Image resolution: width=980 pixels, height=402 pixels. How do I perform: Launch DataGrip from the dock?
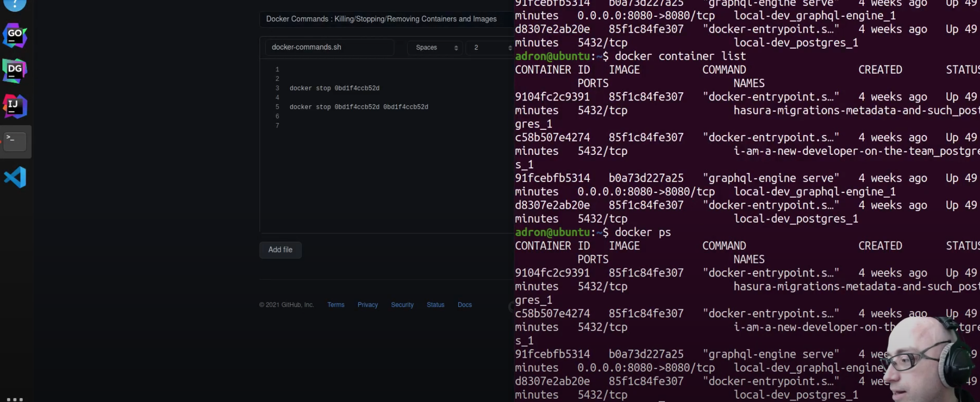pyautogui.click(x=15, y=71)
